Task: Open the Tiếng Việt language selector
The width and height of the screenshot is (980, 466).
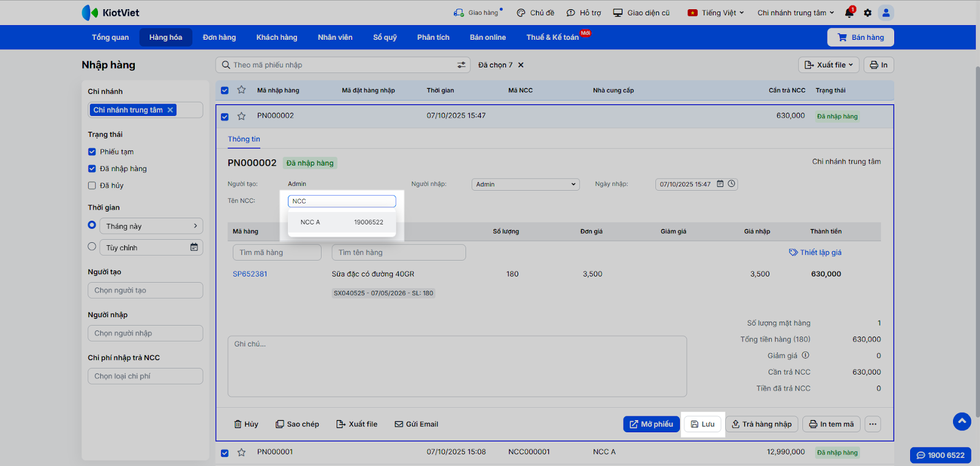Action: [x=715, y=13]
